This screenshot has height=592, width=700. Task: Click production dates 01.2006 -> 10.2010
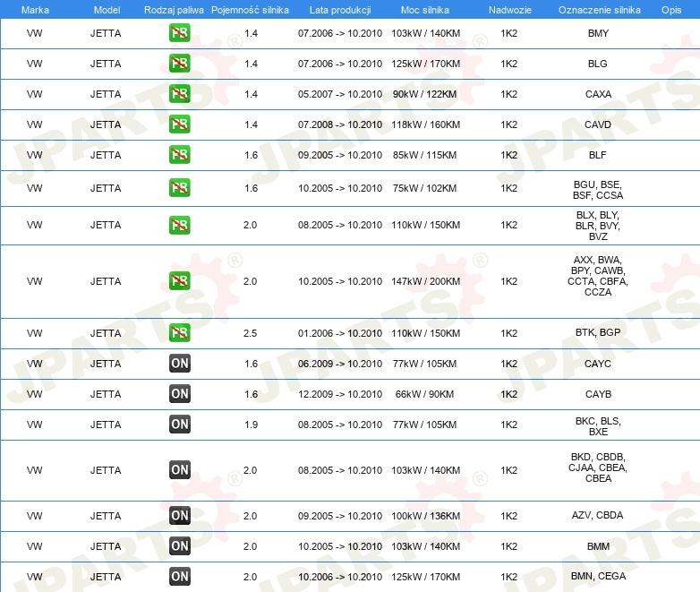click(340, 333)
